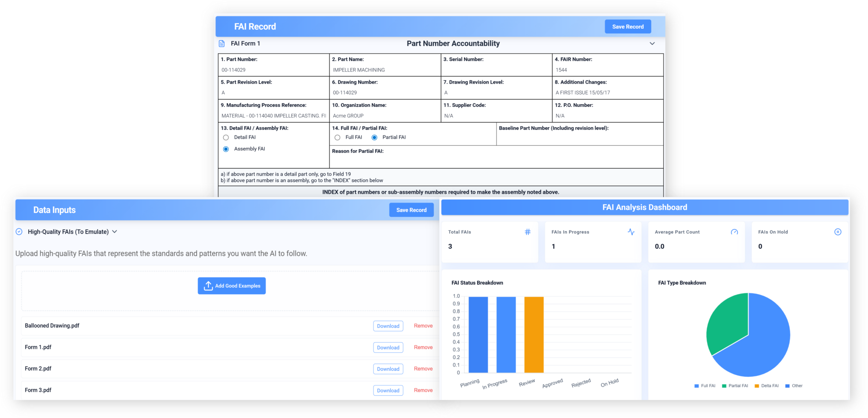Select the Assembly FAI radio button
Screen dimensions: 868x418
pyautogui.click(x=226, y=149)
